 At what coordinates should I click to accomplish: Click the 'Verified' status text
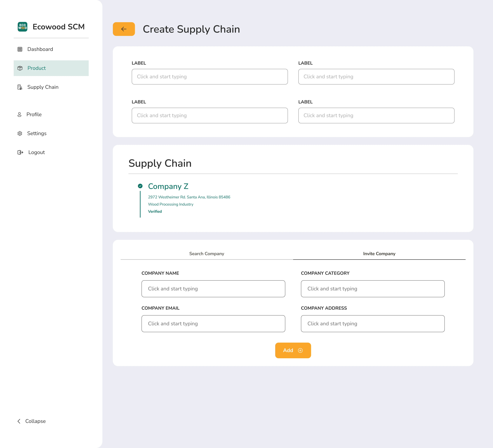click(155, 211)
